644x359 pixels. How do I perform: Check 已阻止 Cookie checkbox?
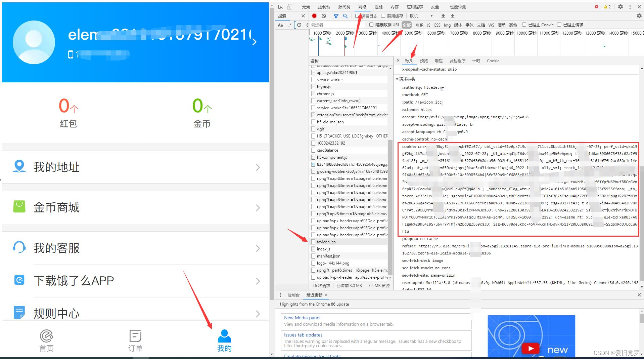click(x=524, y=25)
